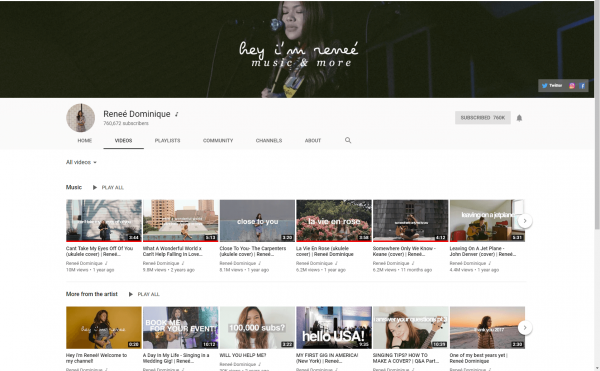Click the Close To You- The Carpenters title
This screenshot has width=600, height=371.
pyautogui.click(x=253, y=251)
